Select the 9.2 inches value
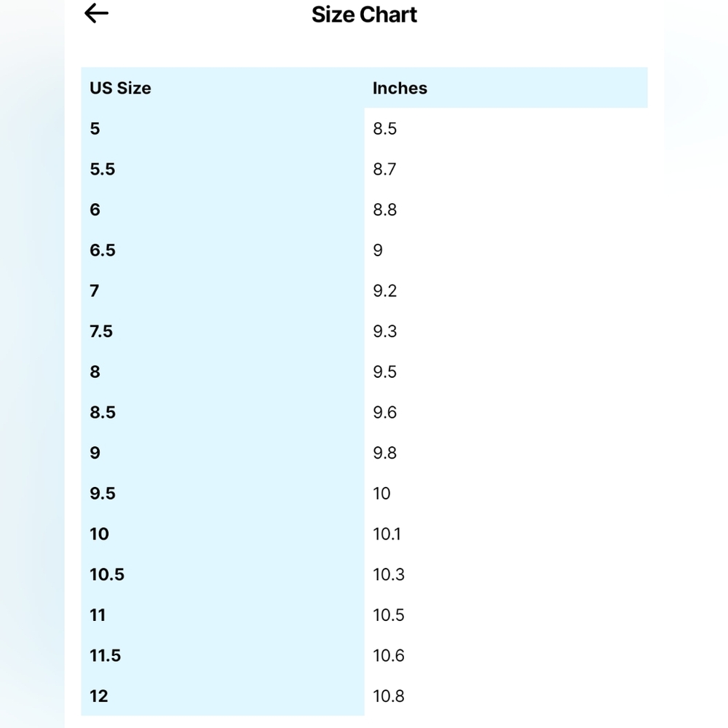This screenshot has width=728, height=728. tap(384, 290)
